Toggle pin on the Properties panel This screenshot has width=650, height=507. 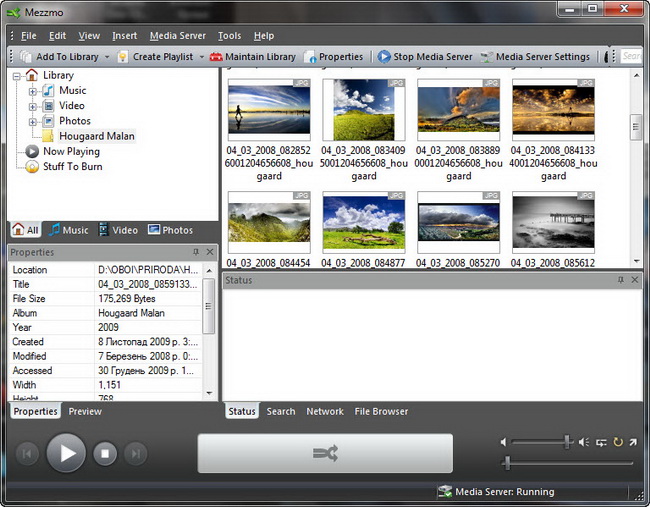[196, 253]
